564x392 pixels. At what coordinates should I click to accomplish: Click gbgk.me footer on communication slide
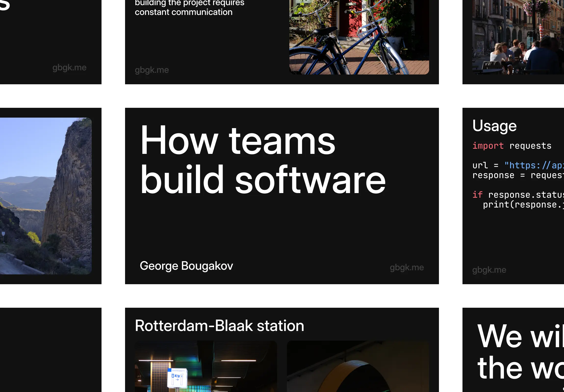tap(152, 70)
